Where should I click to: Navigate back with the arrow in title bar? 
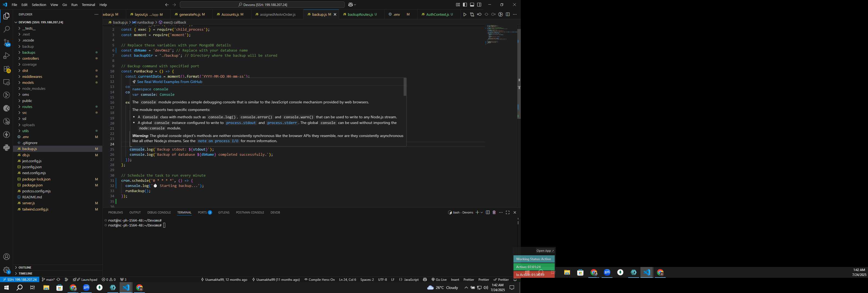point(167,5)
